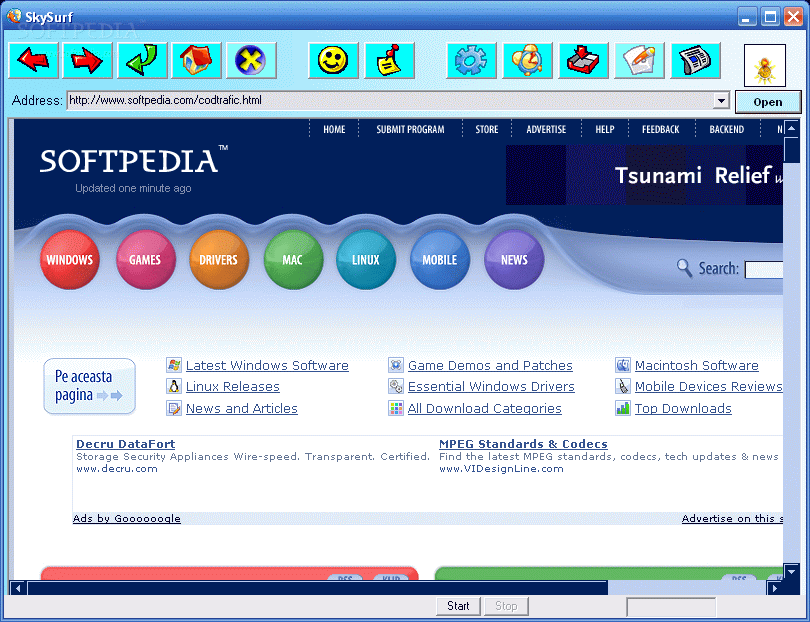Open the News and Articles link
Image resolution: width=810 pixels, height=622 pixels.
coord(242,408)
